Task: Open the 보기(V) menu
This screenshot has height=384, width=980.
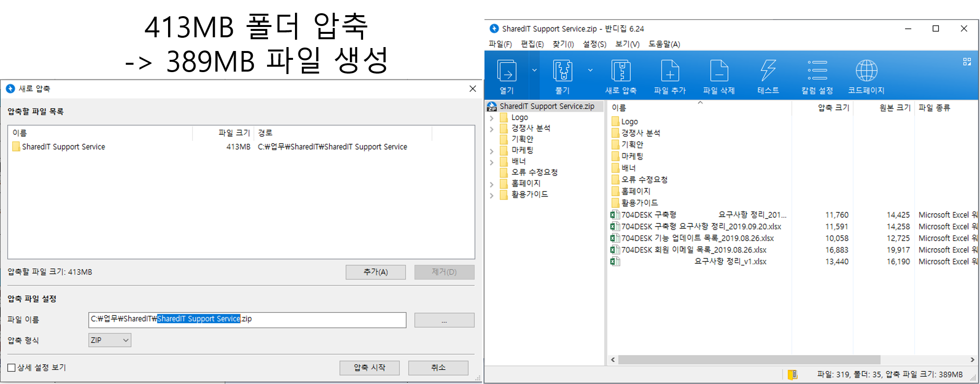Action: click(627, 44)
